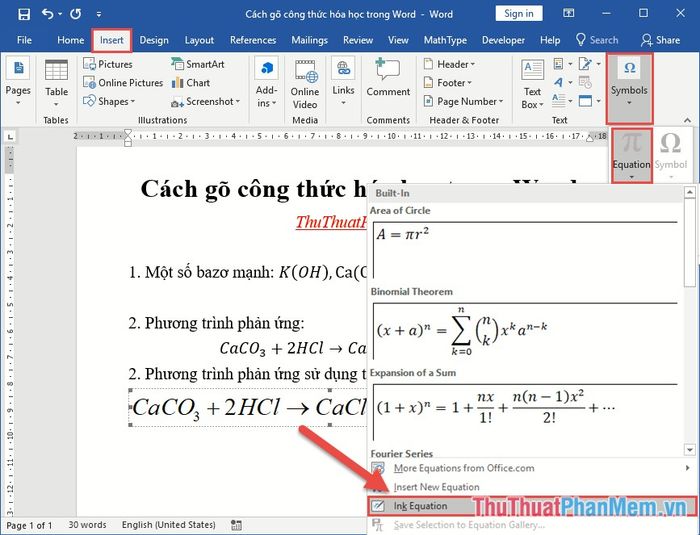Click the Date & Time icon
Image resolution: width=700 pixels, height=535 pixels.
point(585,83)
